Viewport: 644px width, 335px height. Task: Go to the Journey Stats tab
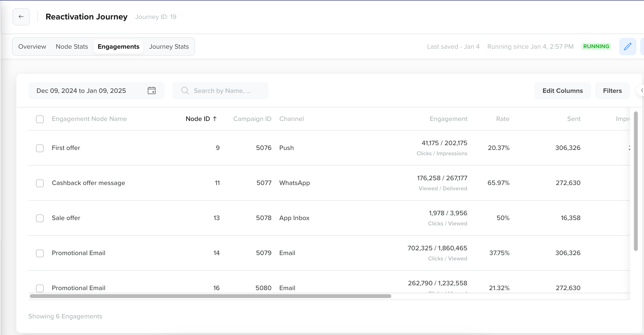tap(169, 47)
